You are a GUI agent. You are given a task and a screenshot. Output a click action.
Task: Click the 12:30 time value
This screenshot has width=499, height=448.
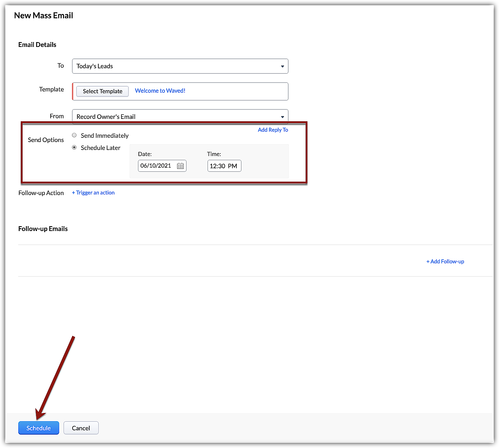217,166
